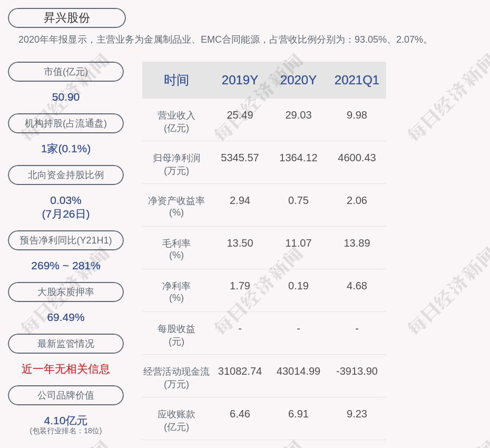Select the 1家(0.1%) institutional holding value

66,149
